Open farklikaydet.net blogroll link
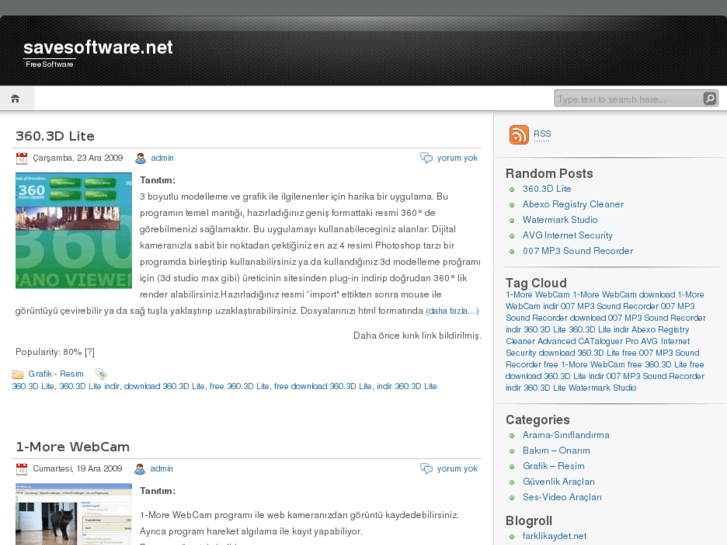This screenshot has width=727, height=545. pos(554,536)
